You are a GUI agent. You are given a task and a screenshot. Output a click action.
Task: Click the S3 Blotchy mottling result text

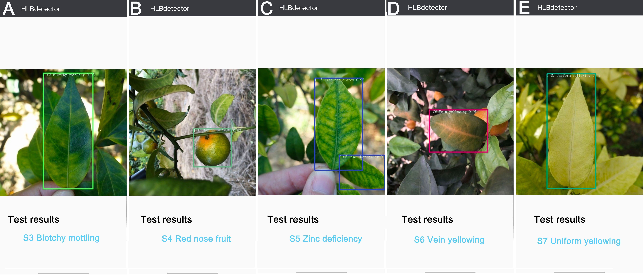61,238
